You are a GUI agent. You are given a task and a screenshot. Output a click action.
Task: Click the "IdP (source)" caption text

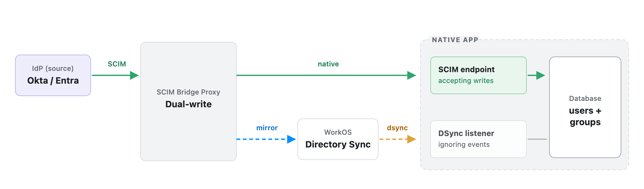[x=53, y=68]
